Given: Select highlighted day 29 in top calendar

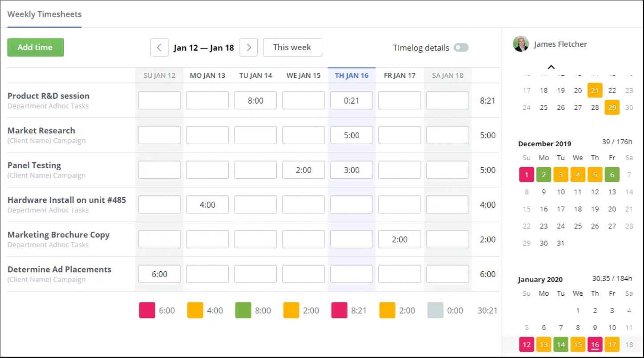Looking at the screenshot, I should tap(612, 107).
